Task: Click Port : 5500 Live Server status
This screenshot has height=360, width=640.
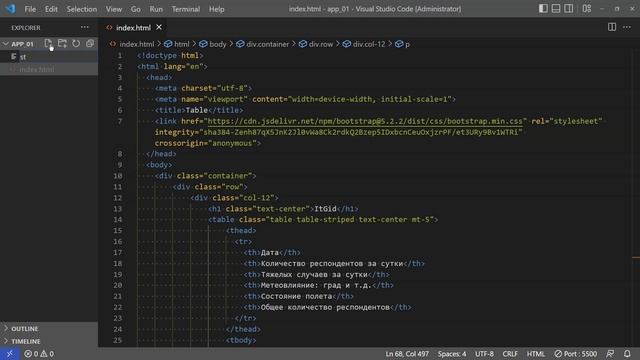Action: click(x=576, y=354)
